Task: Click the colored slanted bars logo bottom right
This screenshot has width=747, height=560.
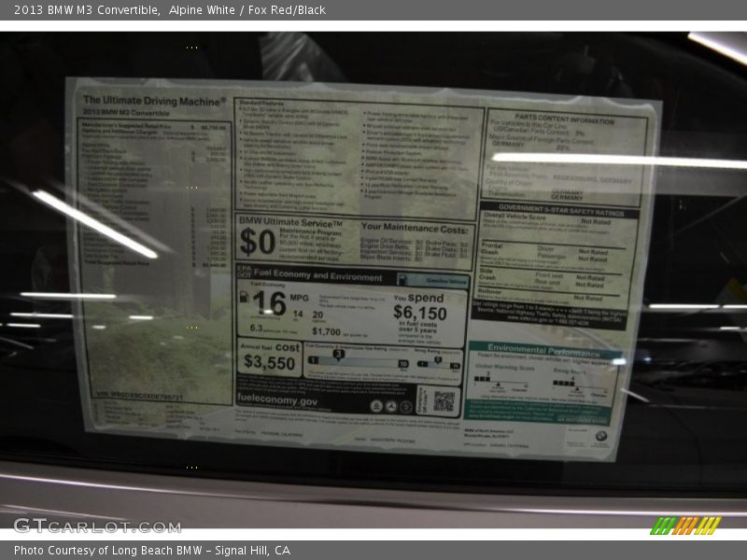Action: coord(685,525)
